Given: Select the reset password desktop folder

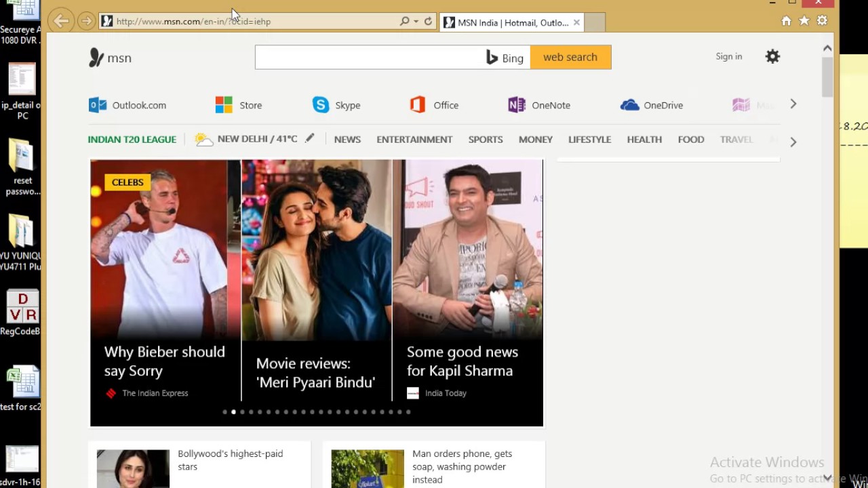Looking at the screenshot, I should (22, 167).
